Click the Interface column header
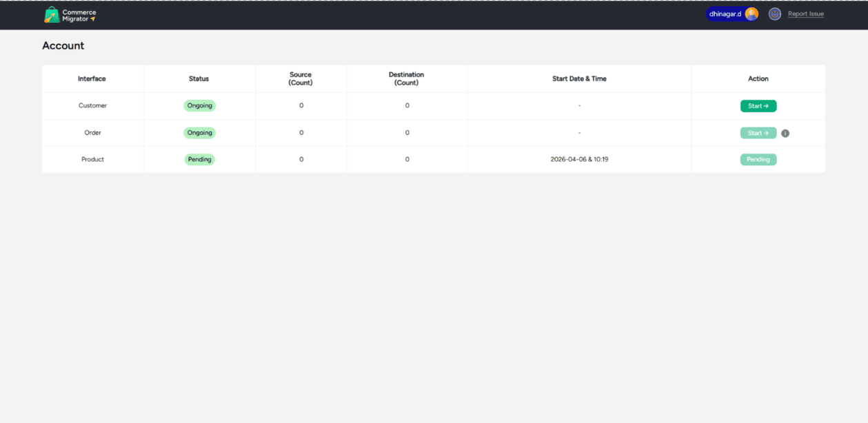The width and height of the screenshot is (868, 423). pos(92,79)
